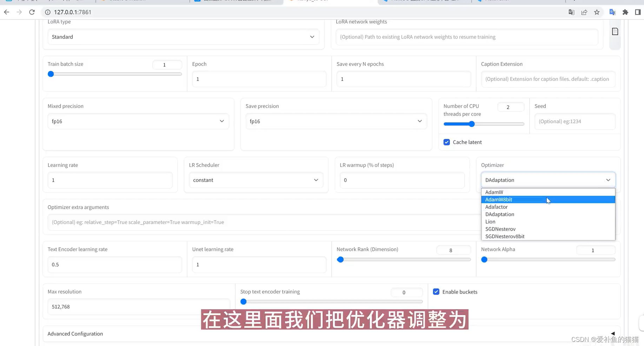The height and width of the screenshot is (346, 644).
Task: Pick DAdaptation from the dropdown list
Action: pos(548,214)
